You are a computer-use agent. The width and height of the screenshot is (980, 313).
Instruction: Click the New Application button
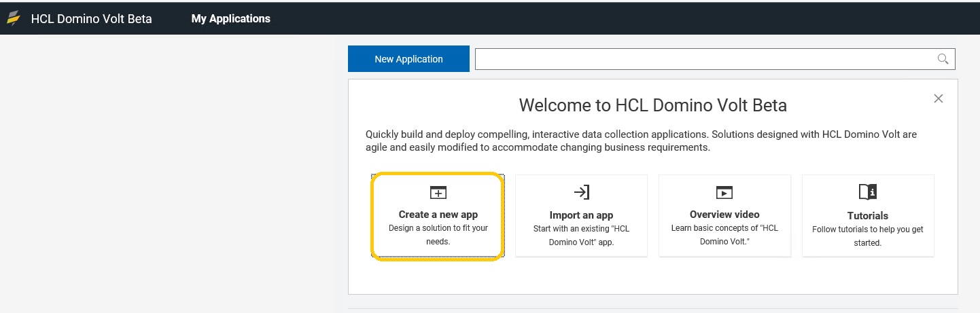pyautogui.click(x=408, y=59)
